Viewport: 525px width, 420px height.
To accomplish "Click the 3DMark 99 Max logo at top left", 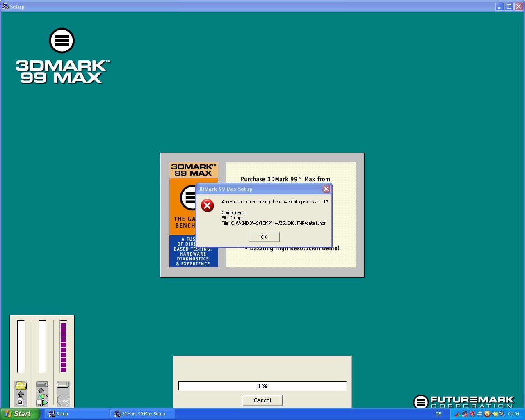I will pos(62,56).
